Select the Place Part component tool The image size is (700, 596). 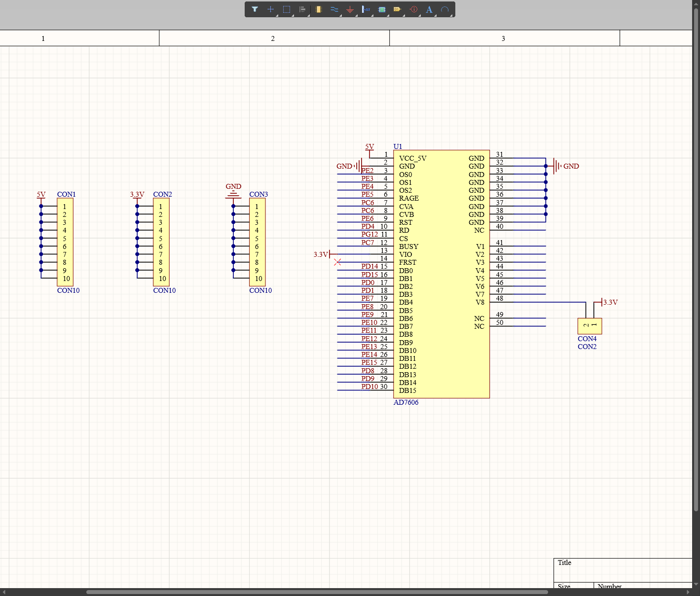(x=319, y=9)
